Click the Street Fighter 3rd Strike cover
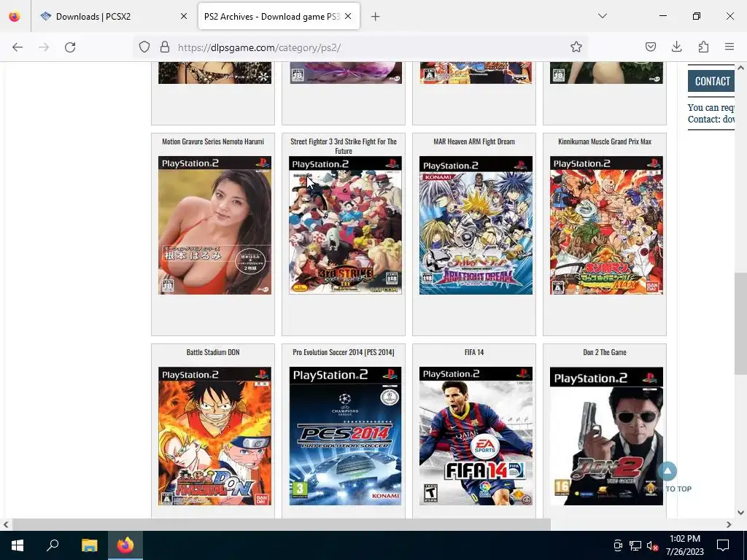Viewport: 747px width, 560px height. pos(345,225)
